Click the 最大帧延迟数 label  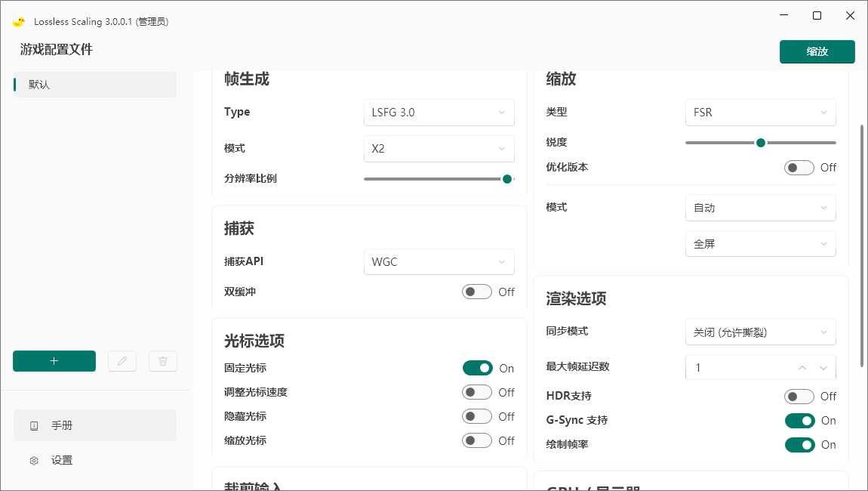click(577, 366)
